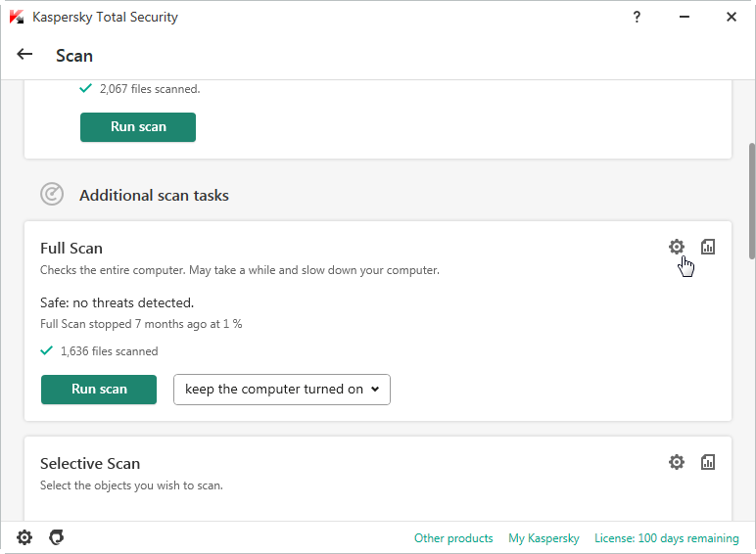Open Selective Scan settings gear icon

(x=676, y=462)
